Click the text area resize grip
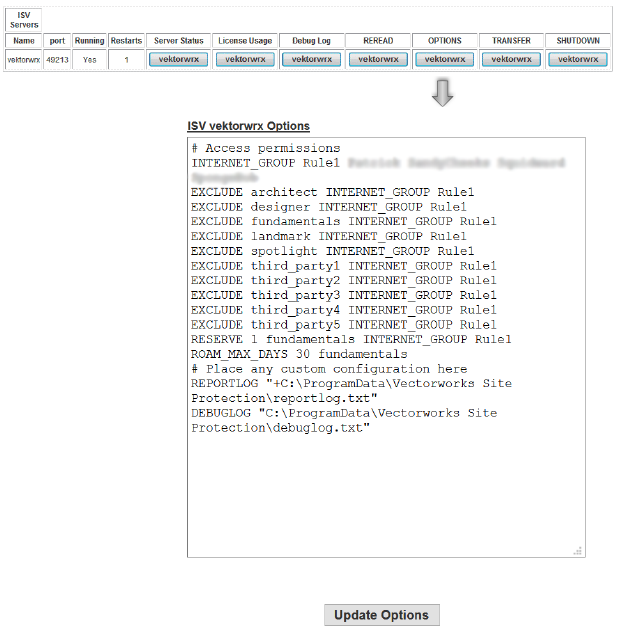This screenshot has width=619, height=633. [x=578, y=551]
